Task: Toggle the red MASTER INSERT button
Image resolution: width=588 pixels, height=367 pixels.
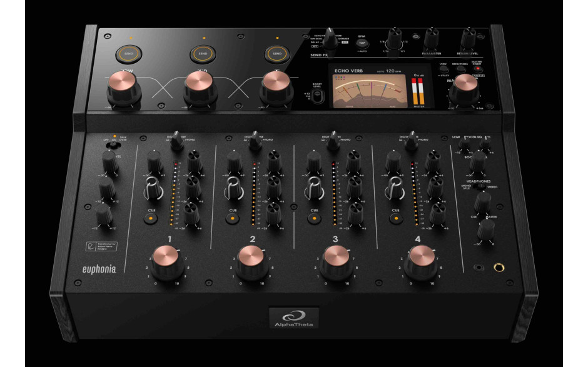Action: click(477, 69)
